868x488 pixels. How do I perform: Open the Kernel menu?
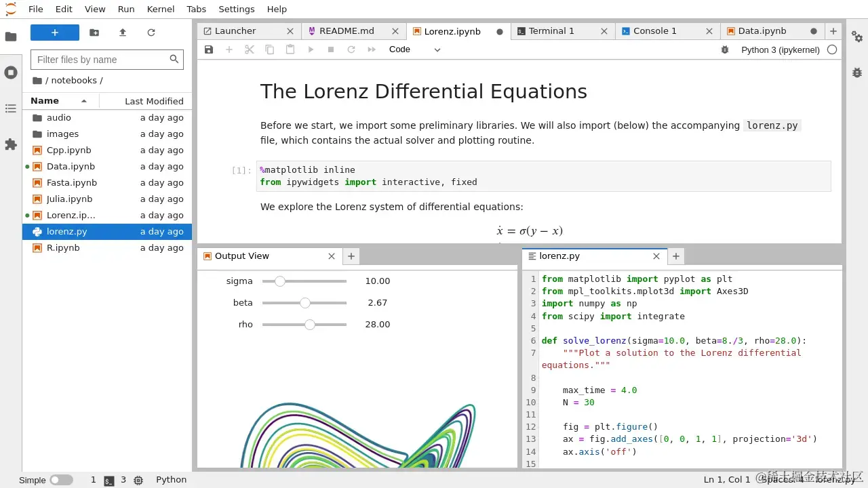(161, 9)
